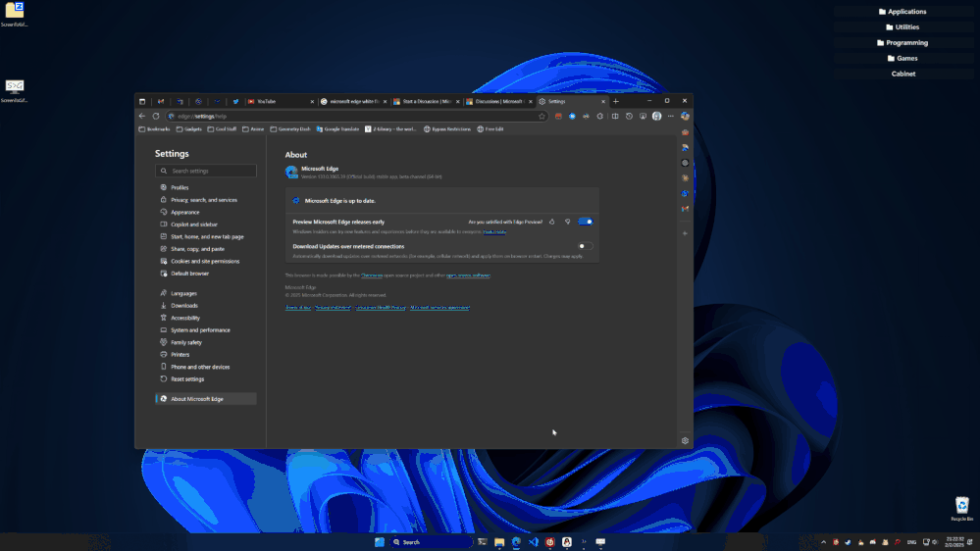The width and height of the screenshot is (980, 551).
Task: Bookmark this page with the star icon
Action: (542, 116)
